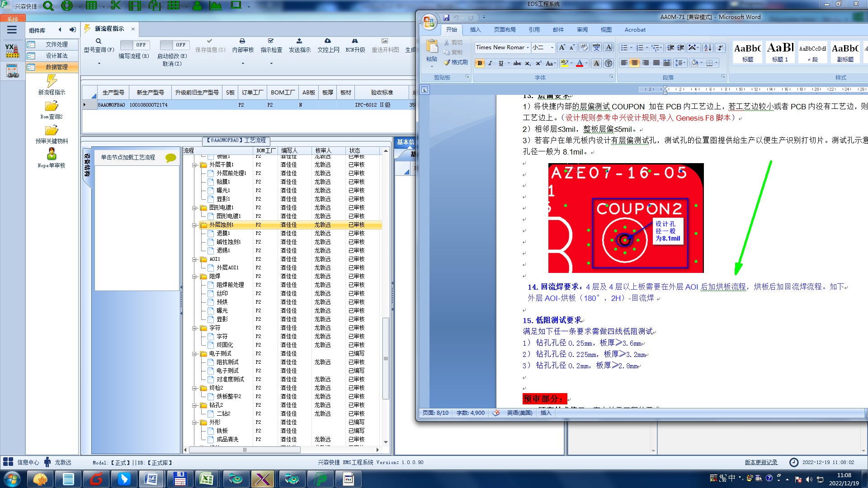
Task: Click 数据管理 in component sidebar
Action: (57, 67)
